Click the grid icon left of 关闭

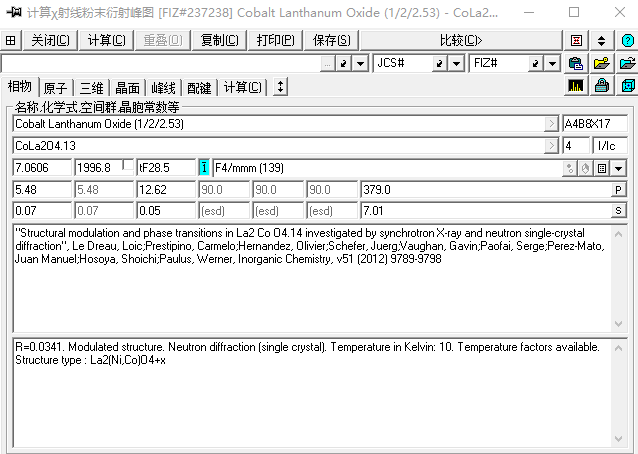(x=11, y=40)
